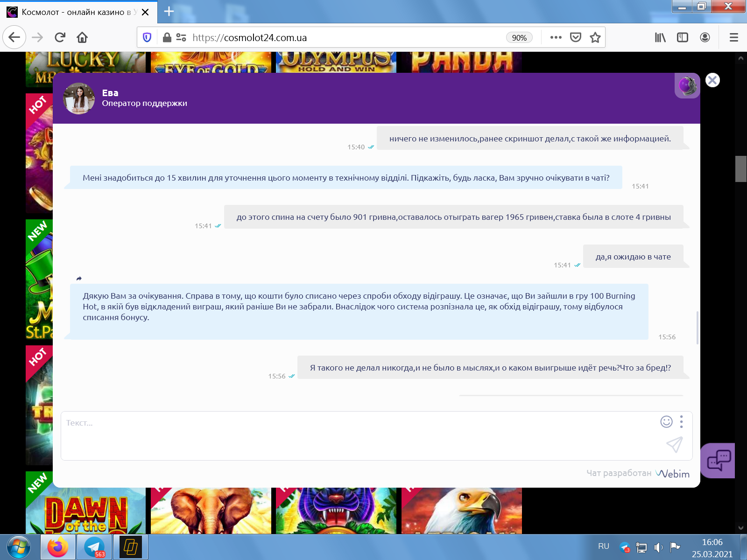
Task: View site security lock information
Action: click(x=167, y=37)
